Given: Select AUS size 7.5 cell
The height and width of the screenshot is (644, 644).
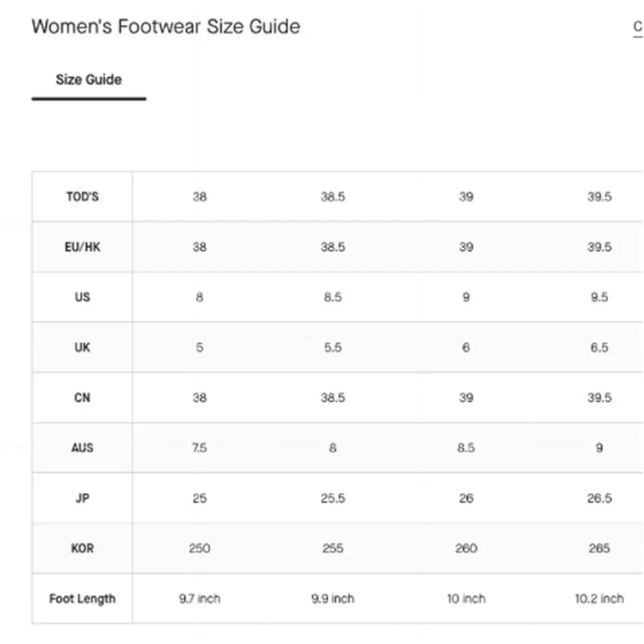Looking at the screenshot, I should pos(200,448).
